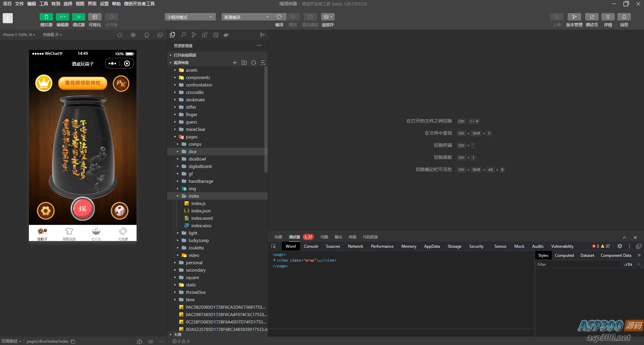
Task: Toggle the Editor panel button
Action: click(63, 17)
